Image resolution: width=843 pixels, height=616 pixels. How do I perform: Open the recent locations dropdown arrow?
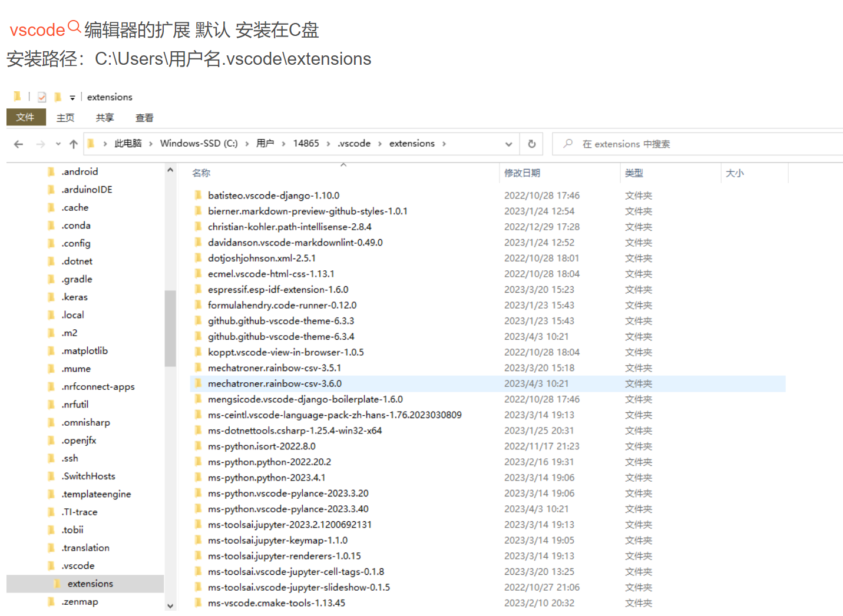click(x=58, y=144)
